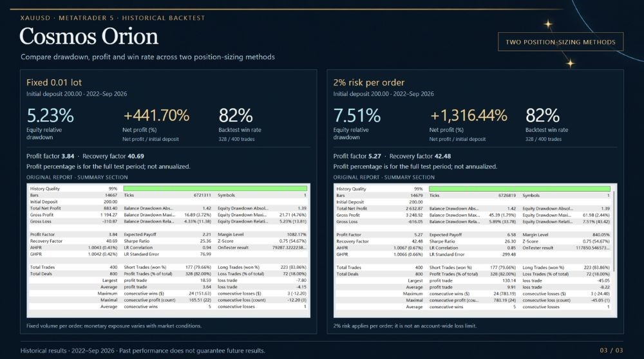644x359 pixels.
Task: Select the 'Fixed 0.01 lot' panel heading
Action: tap(54, 82)
